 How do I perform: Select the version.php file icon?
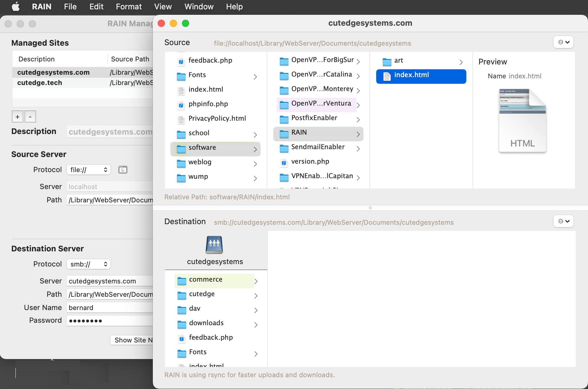(x=284, y=162)
